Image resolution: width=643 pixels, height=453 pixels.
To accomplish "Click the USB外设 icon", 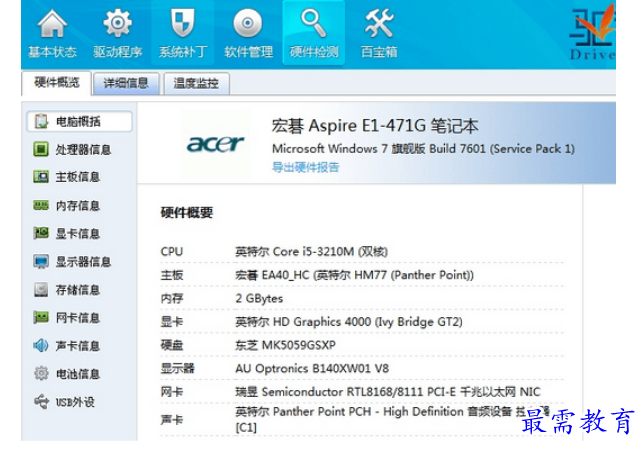I will click(41, 402).
